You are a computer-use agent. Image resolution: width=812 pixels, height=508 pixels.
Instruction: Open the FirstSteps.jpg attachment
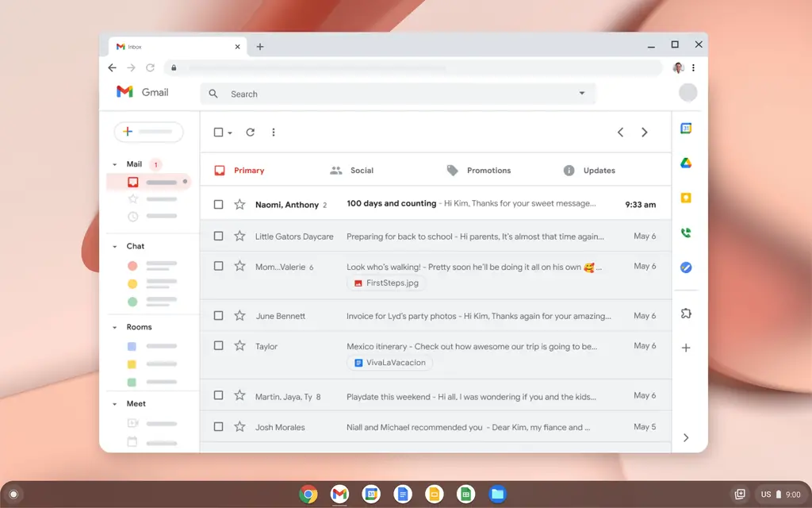[x=385, y=283]
